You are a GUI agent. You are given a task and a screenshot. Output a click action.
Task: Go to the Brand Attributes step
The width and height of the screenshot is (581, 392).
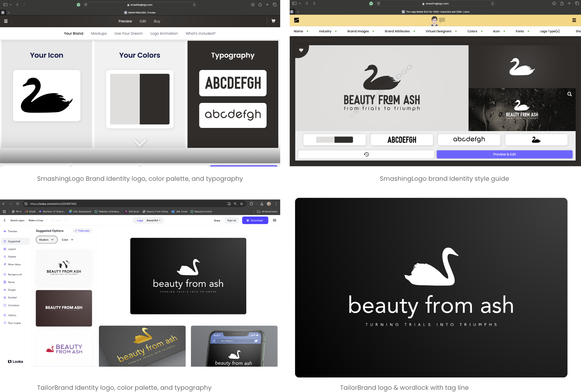click(397, 31)
